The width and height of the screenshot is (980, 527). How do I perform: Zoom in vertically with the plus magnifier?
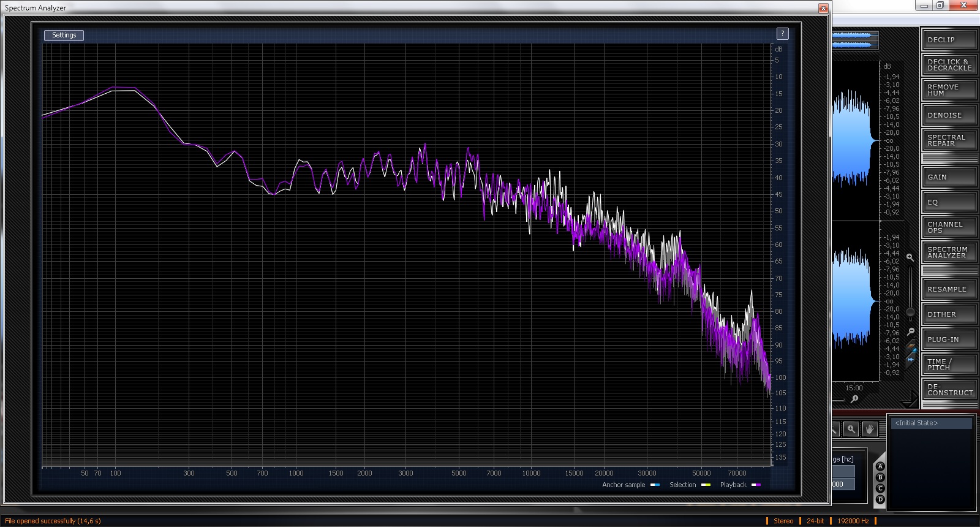[910, 258]
